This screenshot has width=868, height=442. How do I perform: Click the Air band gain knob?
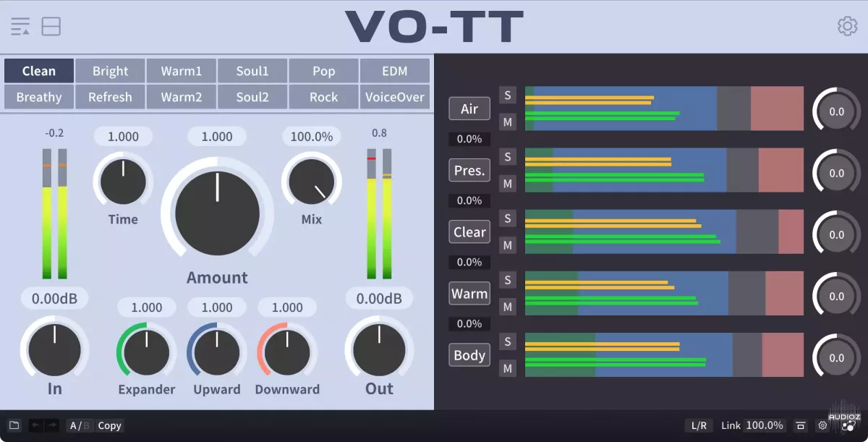[837, 111]
